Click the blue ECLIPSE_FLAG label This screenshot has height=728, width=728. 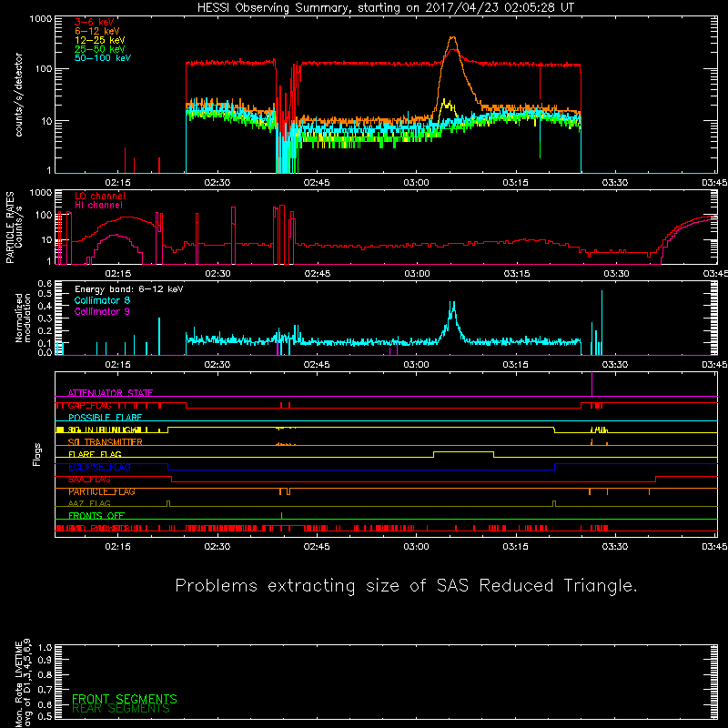(99, 467)
